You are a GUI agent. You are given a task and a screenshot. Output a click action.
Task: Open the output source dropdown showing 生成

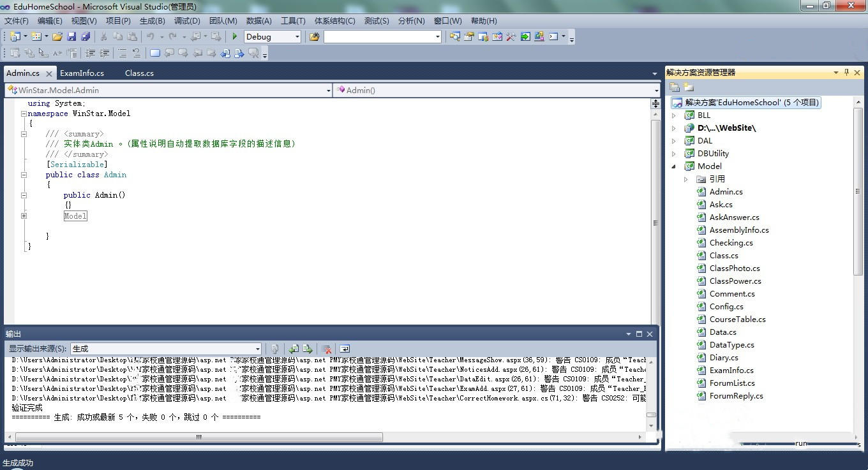pos(258,349)
